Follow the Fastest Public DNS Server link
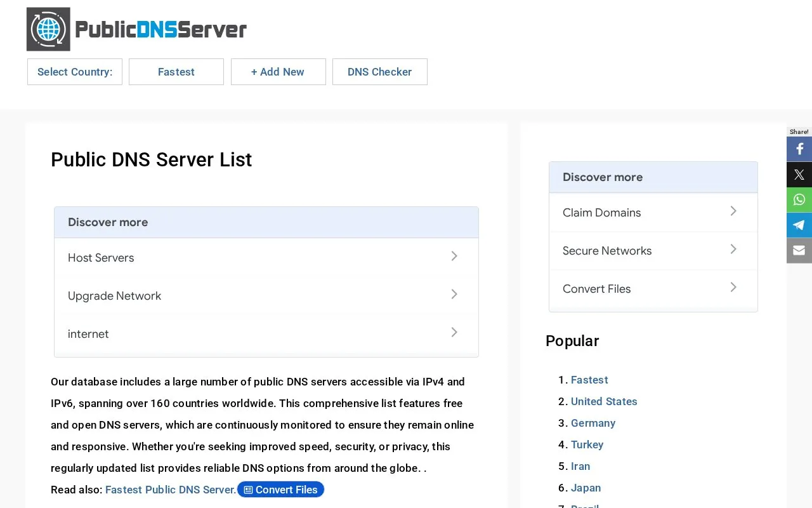 (171, 490)
